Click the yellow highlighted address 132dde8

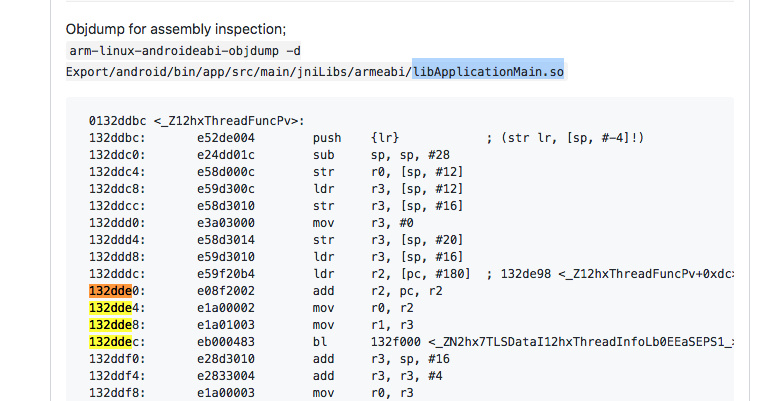pyautogui.click(x=114, y=324)
